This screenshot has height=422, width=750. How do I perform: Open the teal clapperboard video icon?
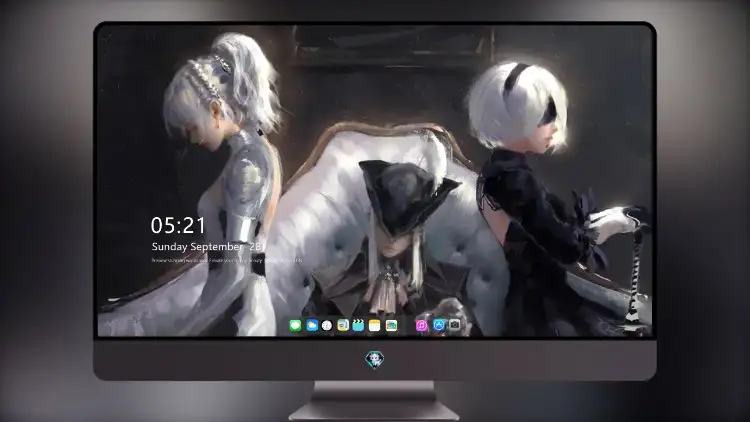click(x=358, y=326)
